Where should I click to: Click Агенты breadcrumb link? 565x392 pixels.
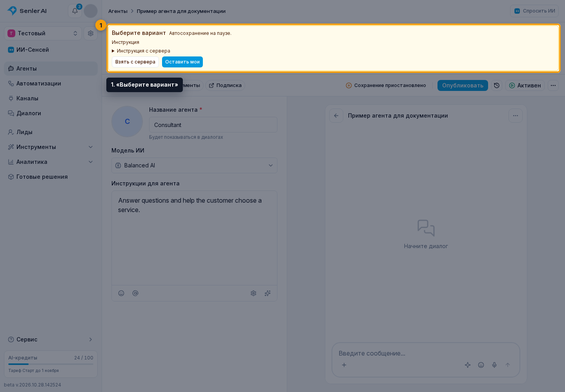(118, 11)
